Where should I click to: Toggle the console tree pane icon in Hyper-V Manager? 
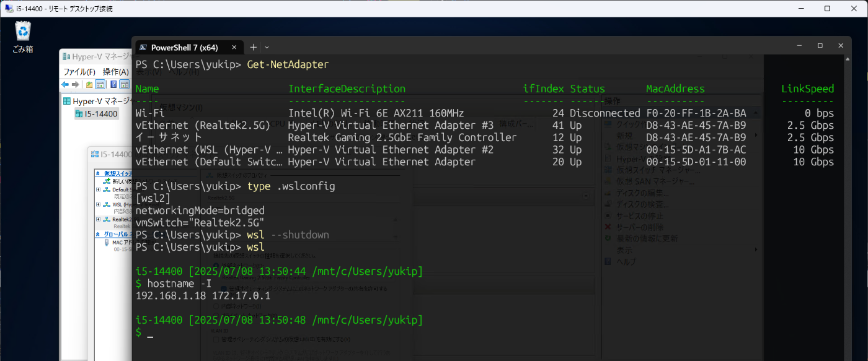click(x=100, y=84)
